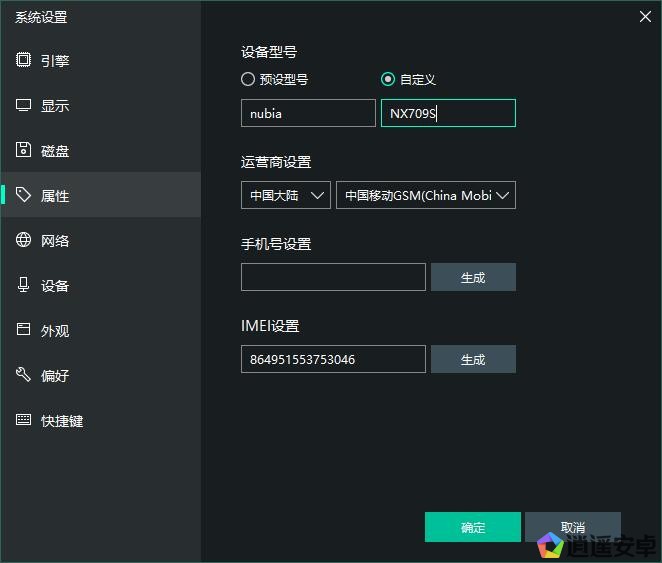Click the properties tag icon
The image size is (662, 563).
pos(24,195)
